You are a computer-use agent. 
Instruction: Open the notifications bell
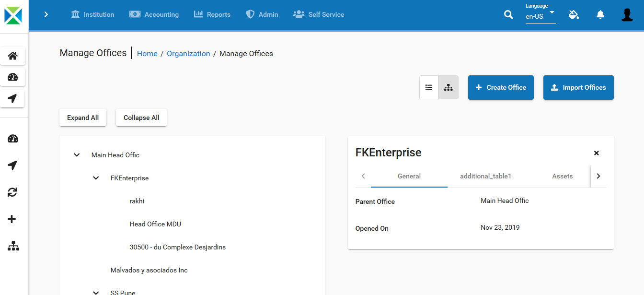[x=600, y=15]
